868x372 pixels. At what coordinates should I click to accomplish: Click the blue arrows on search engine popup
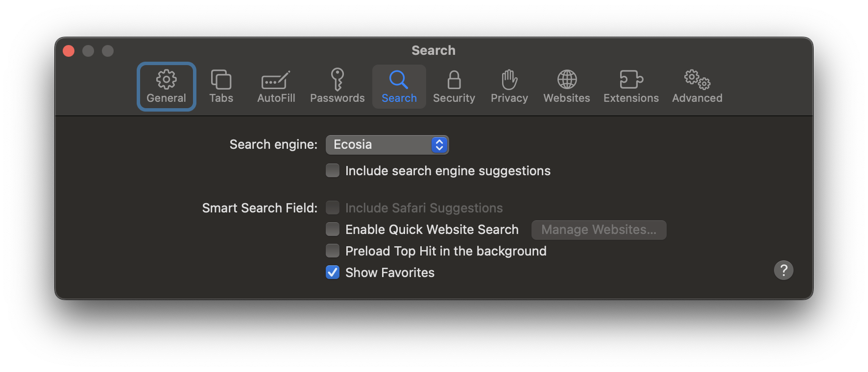tap(439, 145)
